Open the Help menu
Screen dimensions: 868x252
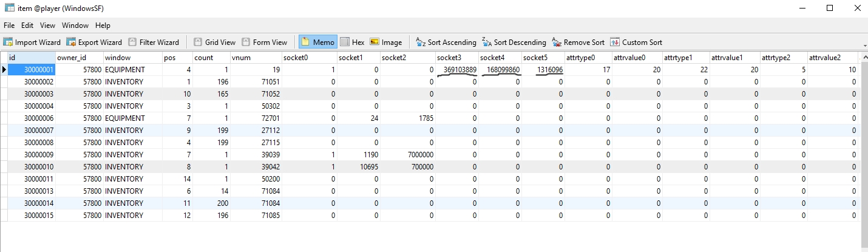103,26
